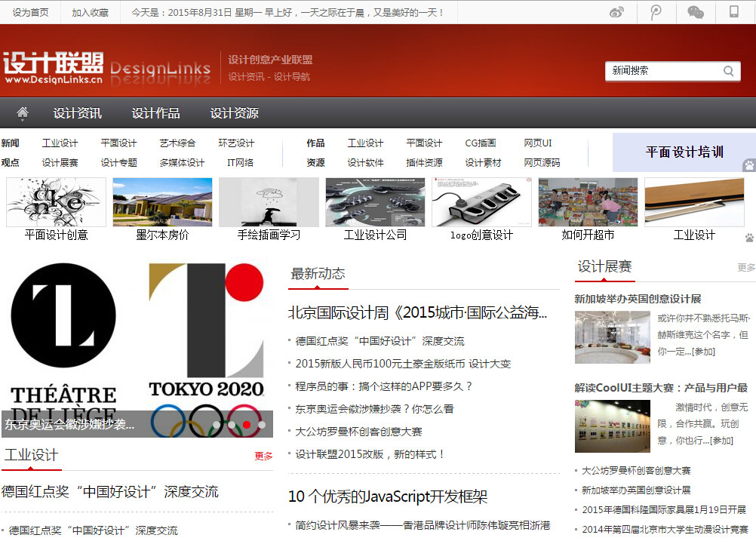
Task: Open 环艺设计 category link
Action: pyautogui.click(x=236, y=143)
